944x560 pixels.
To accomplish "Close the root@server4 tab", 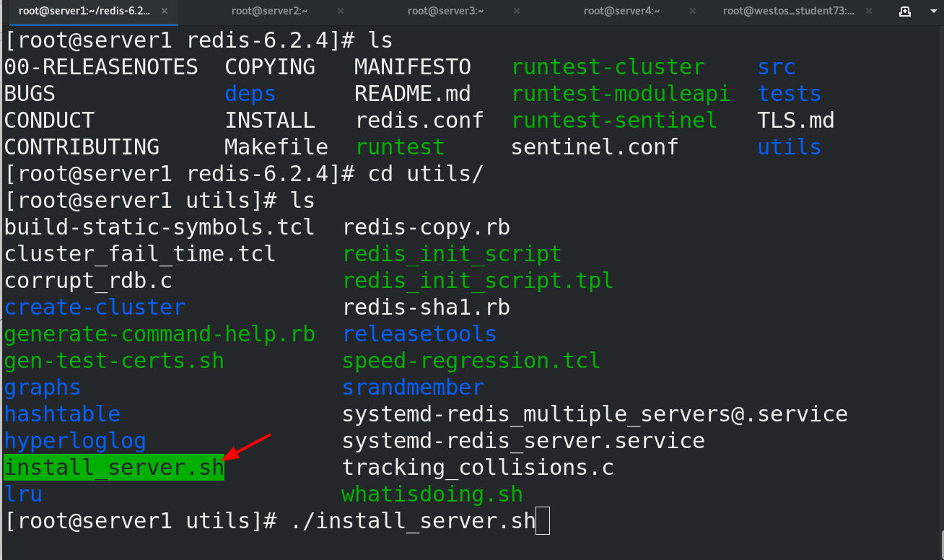I will point(692,11).
